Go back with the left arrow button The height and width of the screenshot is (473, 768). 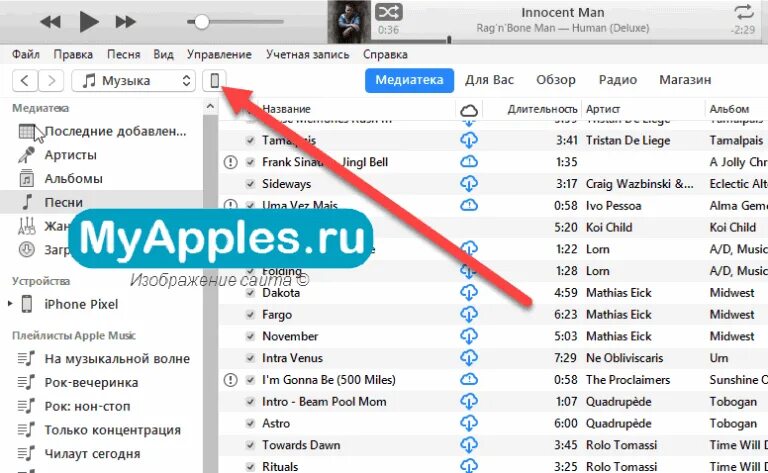click(25, 80)
